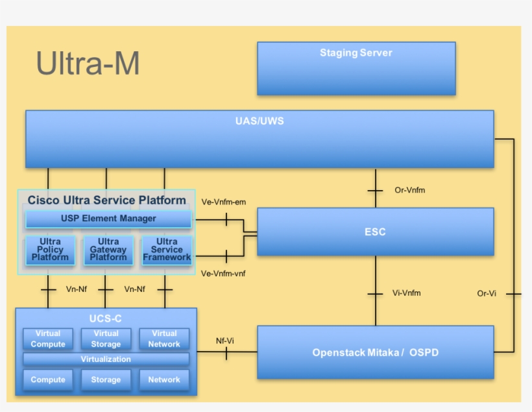Click the Or-Vnfm interface label
This screenshot has width=532, height=412.
[409, 190]
